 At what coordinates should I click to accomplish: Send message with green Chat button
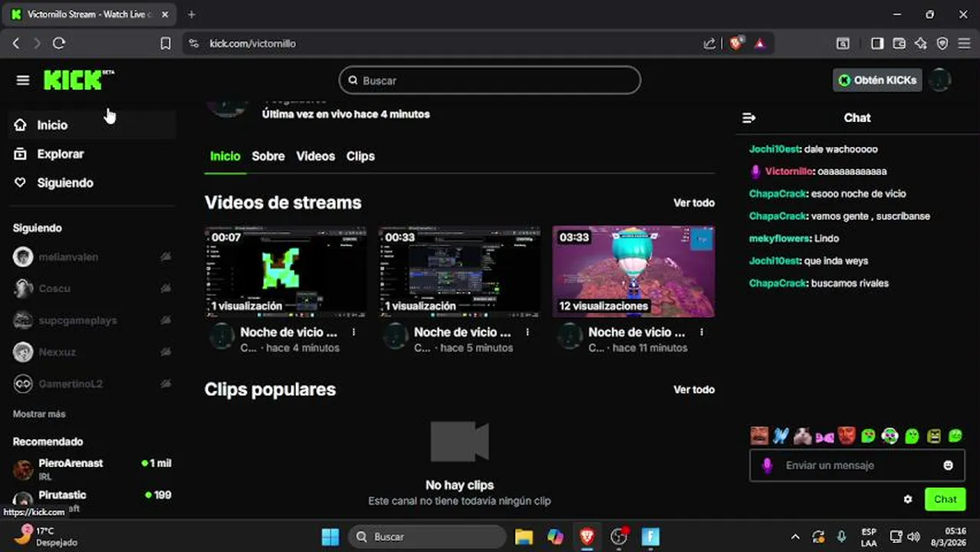coord(945,499)
